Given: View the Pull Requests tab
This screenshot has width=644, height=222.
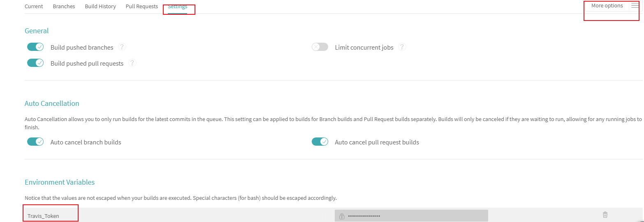Looking at the screenshot, I should [142, 7].
